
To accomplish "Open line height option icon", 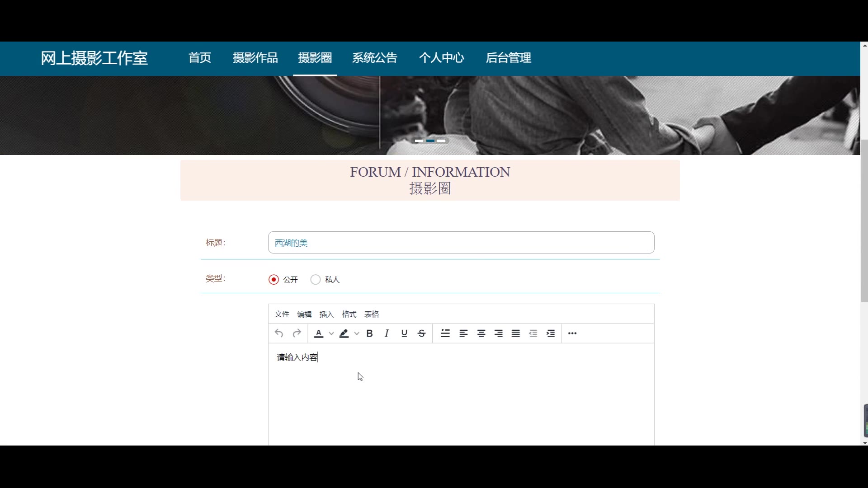I will point(445,333).
